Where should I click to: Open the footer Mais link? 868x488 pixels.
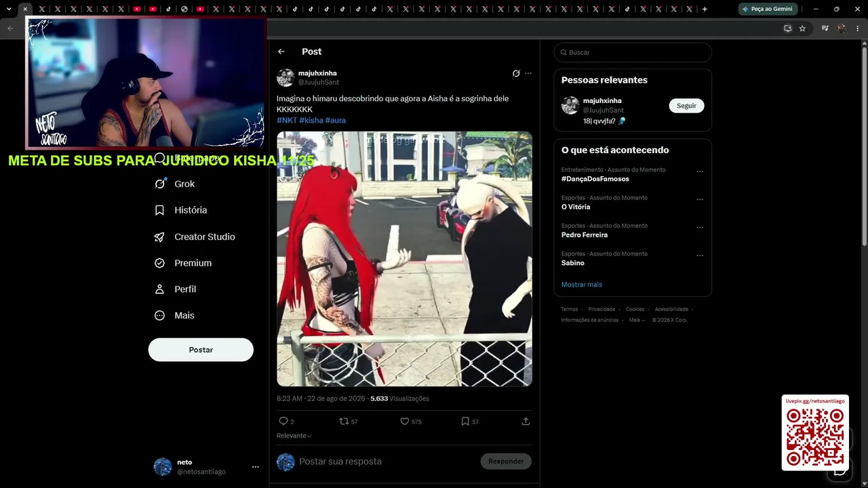pyautogui.click(x=636, y=320)
